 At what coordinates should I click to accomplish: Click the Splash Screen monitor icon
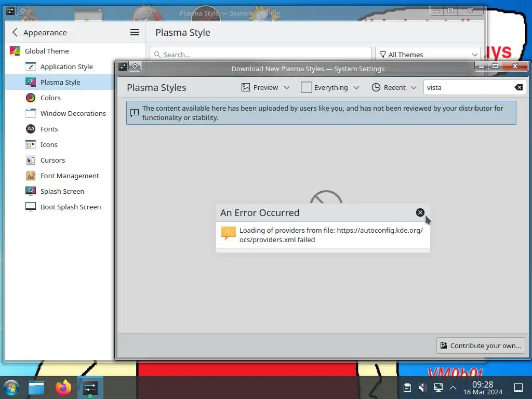tap(31, 191)
